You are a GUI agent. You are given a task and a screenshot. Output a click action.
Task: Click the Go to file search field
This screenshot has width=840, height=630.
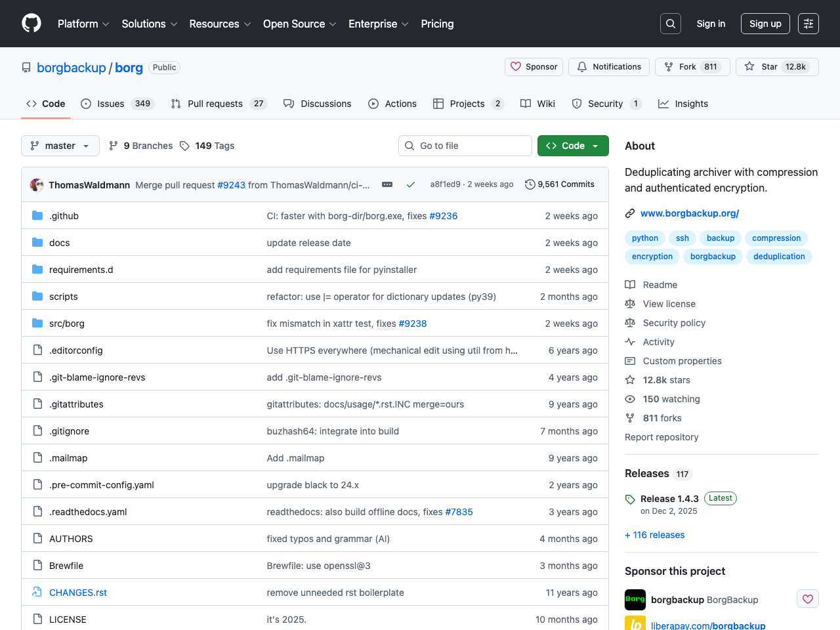click(x=465, y=146)
